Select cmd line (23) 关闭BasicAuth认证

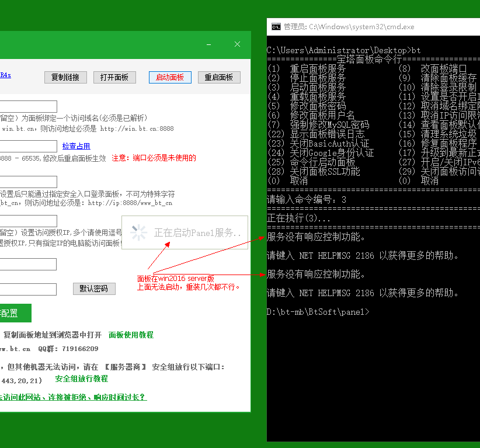pos(318,144)
